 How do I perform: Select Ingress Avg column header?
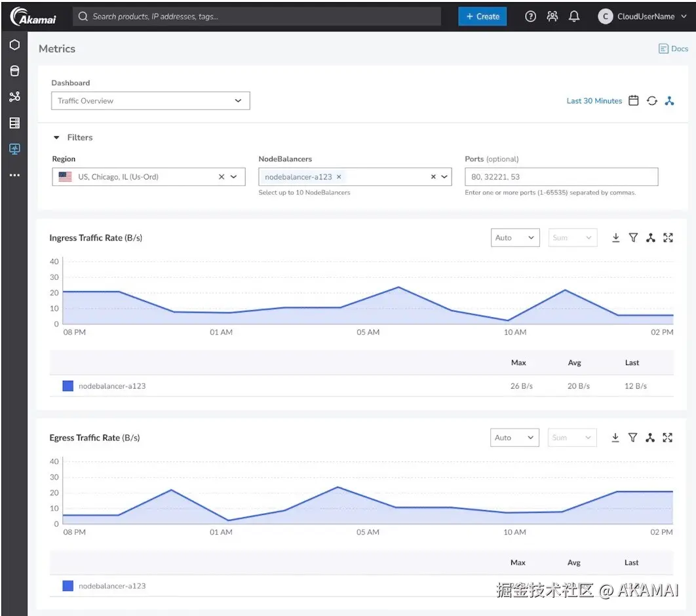(x=574, y=362)
